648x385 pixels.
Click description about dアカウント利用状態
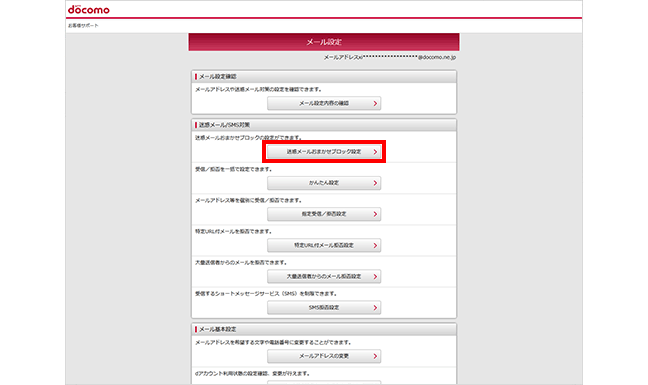click(253, 373)
